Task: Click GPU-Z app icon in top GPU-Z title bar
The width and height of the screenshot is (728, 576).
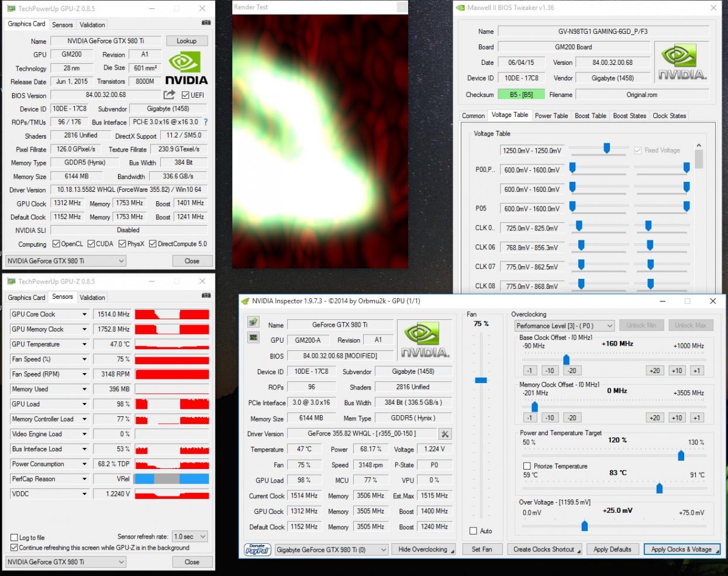Action: [x=11, y=9]
